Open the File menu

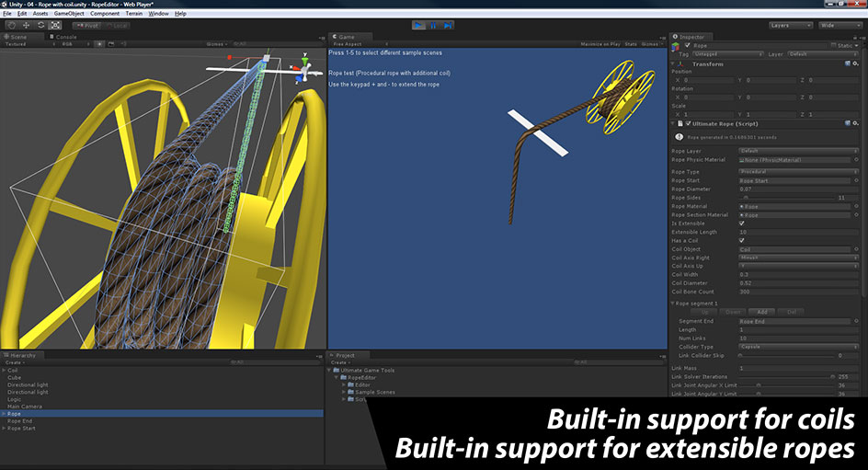[7, 13]
